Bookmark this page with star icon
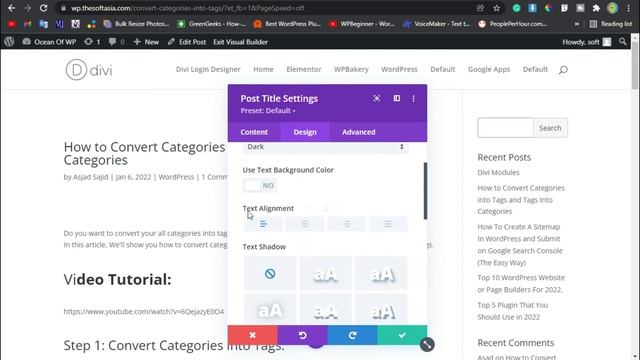The height and width of the screenshot is (360, 640). coord(496,8)
